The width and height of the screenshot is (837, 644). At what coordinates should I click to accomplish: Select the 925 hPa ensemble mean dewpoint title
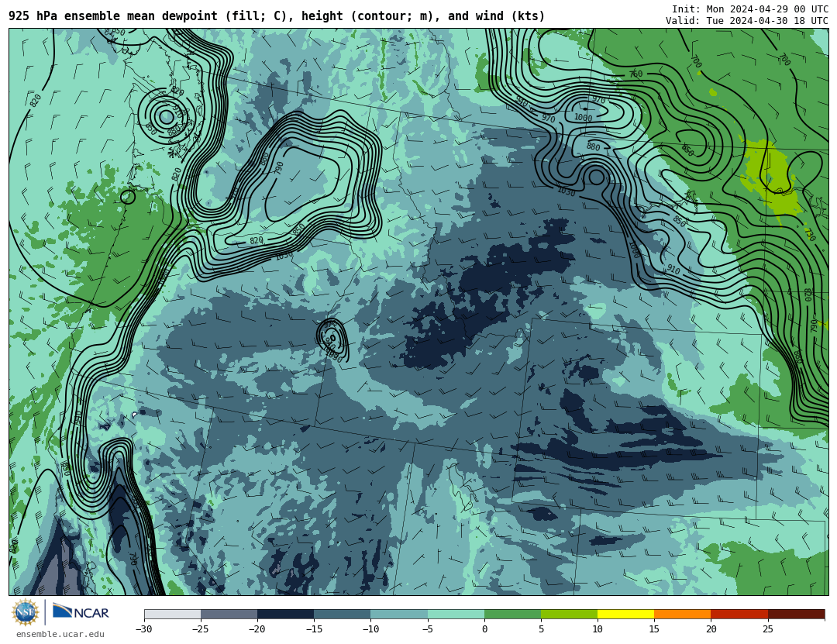pyautogui.click(x=277, y=16)
